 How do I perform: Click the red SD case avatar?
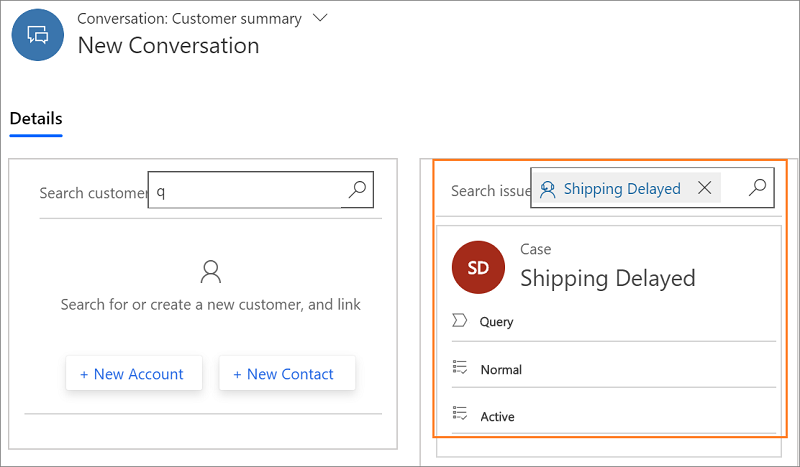pos(478,267)
